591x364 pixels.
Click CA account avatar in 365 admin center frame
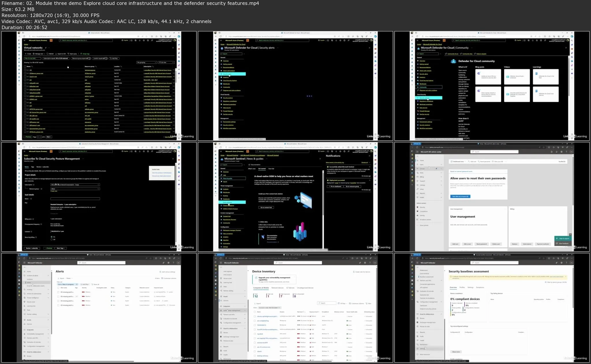[571, 152]
